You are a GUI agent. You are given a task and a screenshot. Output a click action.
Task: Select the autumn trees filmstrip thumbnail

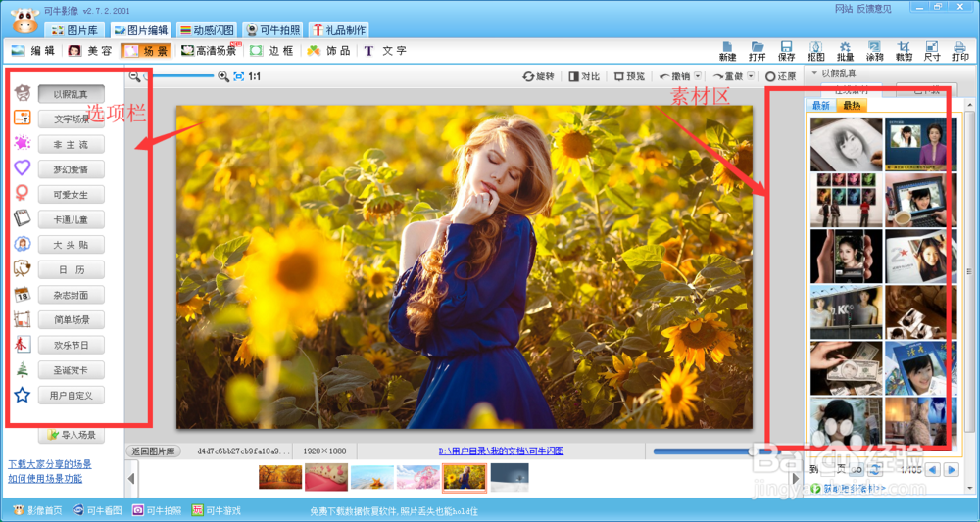click(280, 478)
